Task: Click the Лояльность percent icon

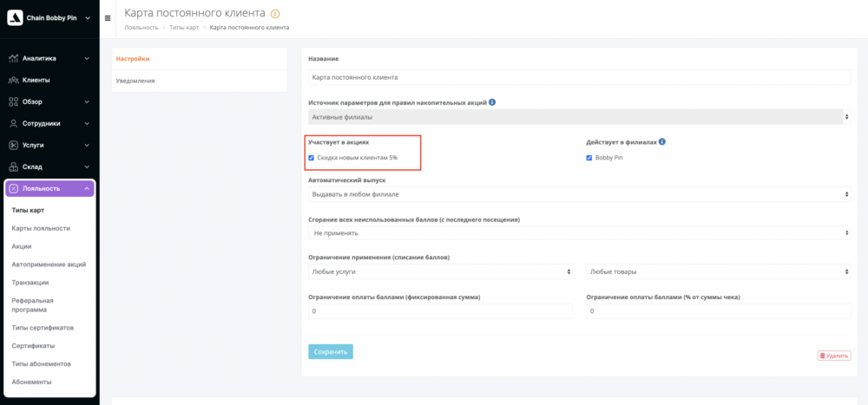Action: tap(14, 189)
